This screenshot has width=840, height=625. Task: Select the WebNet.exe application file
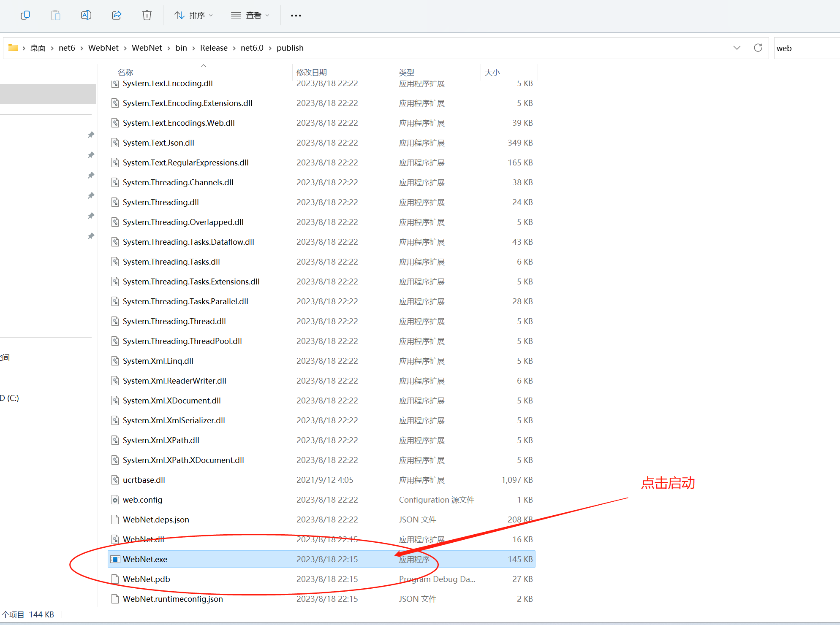pyautogui.click(x=145, y=559)
